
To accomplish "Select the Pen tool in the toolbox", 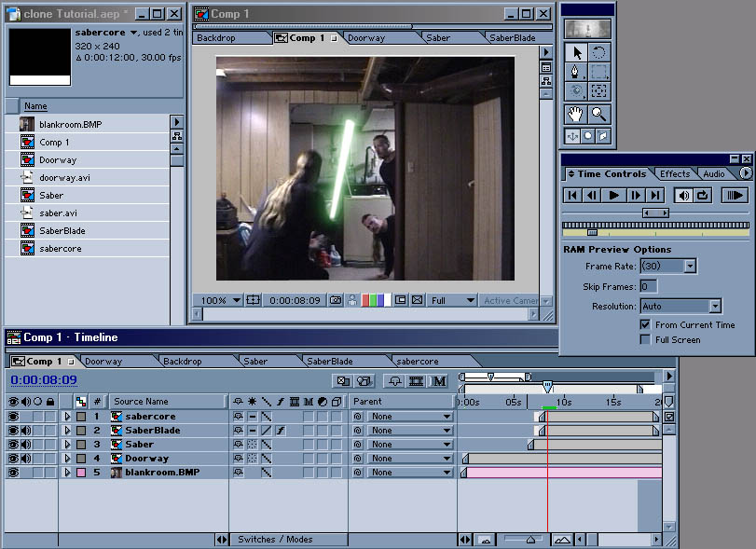I will pyautogui.click(x=575, y=72).
